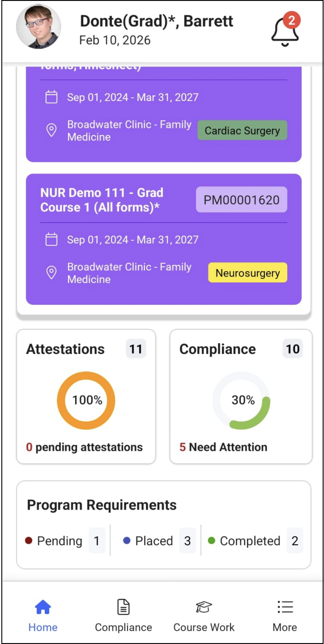View 0 pending attestations link

coord(84,447)
